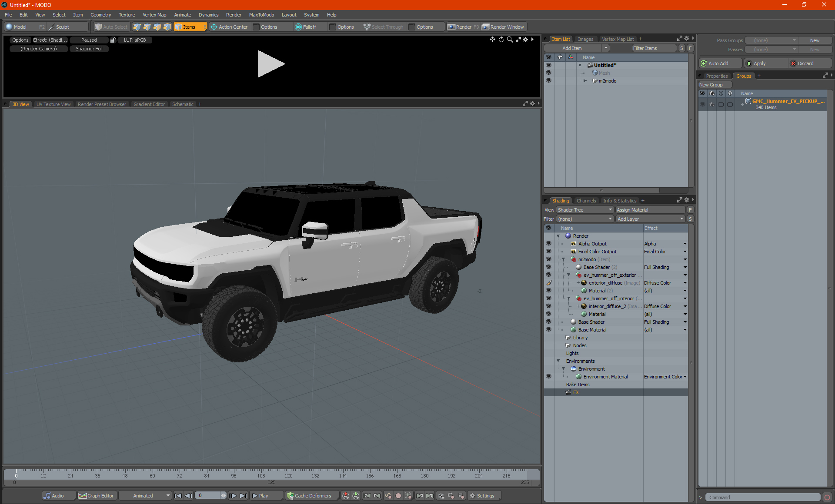The height and width of the screenshot is (504, 835).
Task: Toggle visibility of m2modo item
Action: (x=548, y=80)
